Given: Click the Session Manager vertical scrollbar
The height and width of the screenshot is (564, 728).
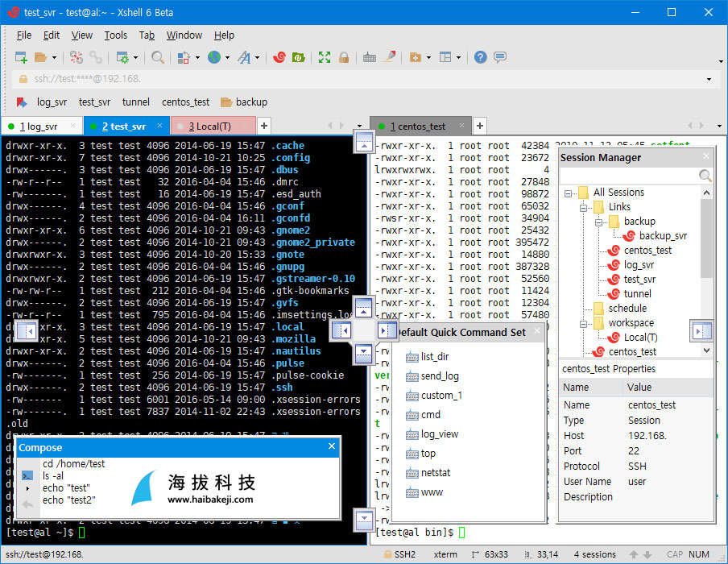Looking at the screenshot, I should [x=706, y=271].
